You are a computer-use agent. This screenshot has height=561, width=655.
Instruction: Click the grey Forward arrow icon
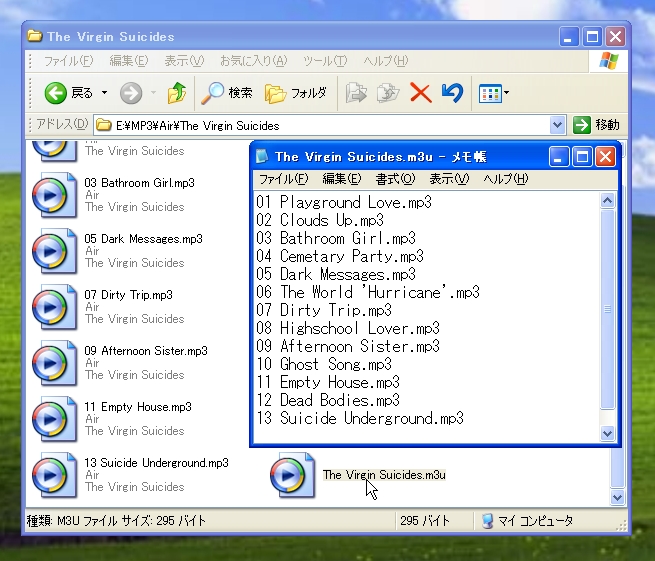click(131, 93)
